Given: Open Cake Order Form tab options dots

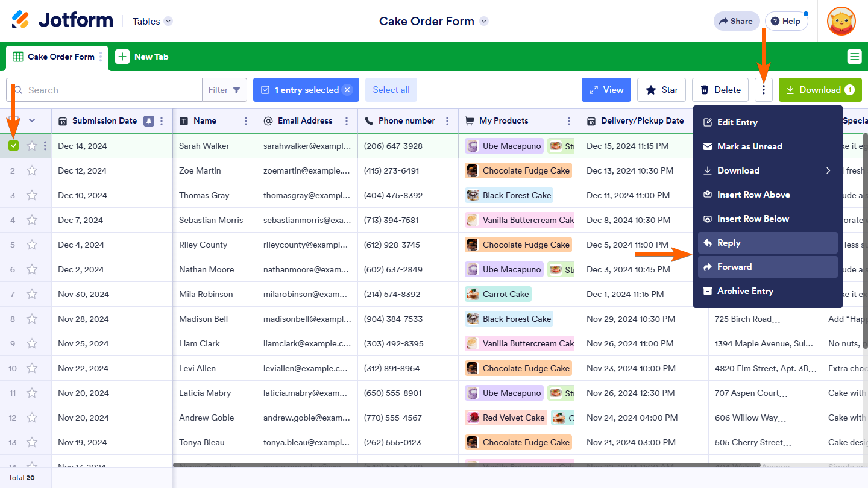Looking at the screenshot, I should (x=101, y=57).
